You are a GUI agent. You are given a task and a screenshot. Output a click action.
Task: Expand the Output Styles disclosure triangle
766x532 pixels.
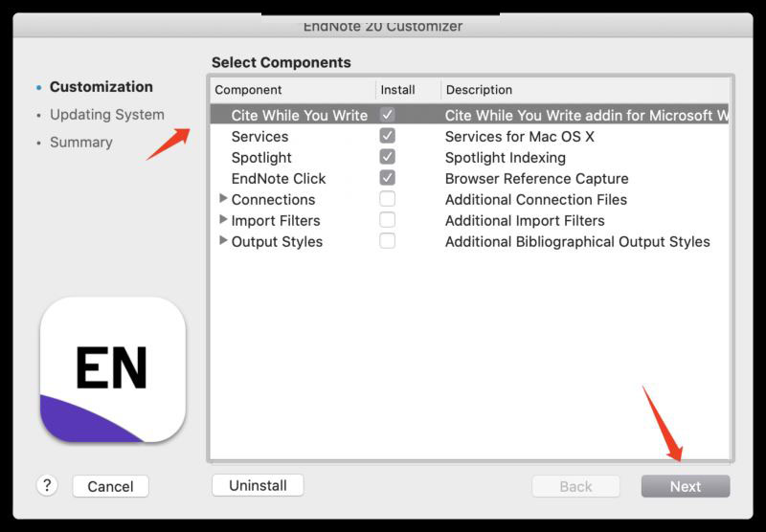[x=223, y=240]
